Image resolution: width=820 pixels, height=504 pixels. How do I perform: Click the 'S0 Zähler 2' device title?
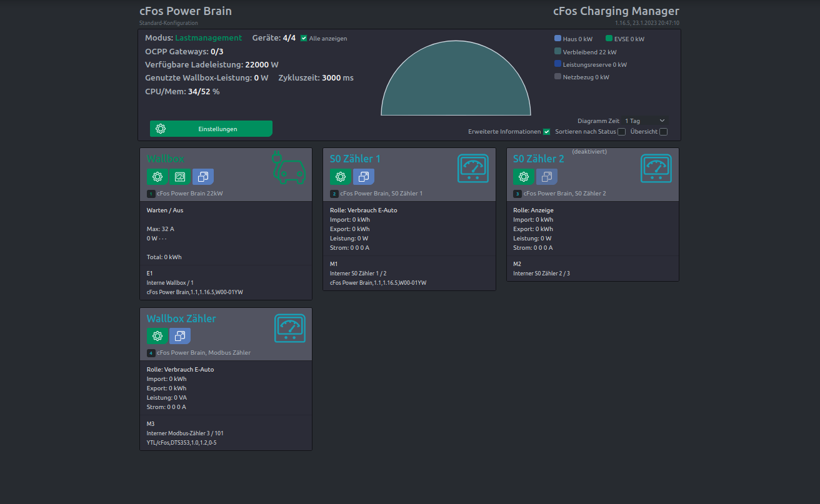click(539, 159)
